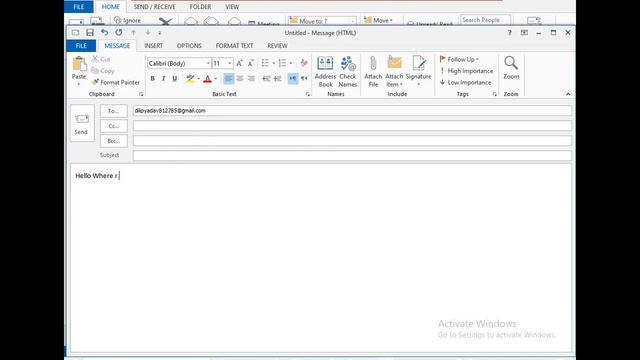Select the MESSAGE ribbon tab
The image size is (640, 360).
pyautogui.click(x=117, y=46)
